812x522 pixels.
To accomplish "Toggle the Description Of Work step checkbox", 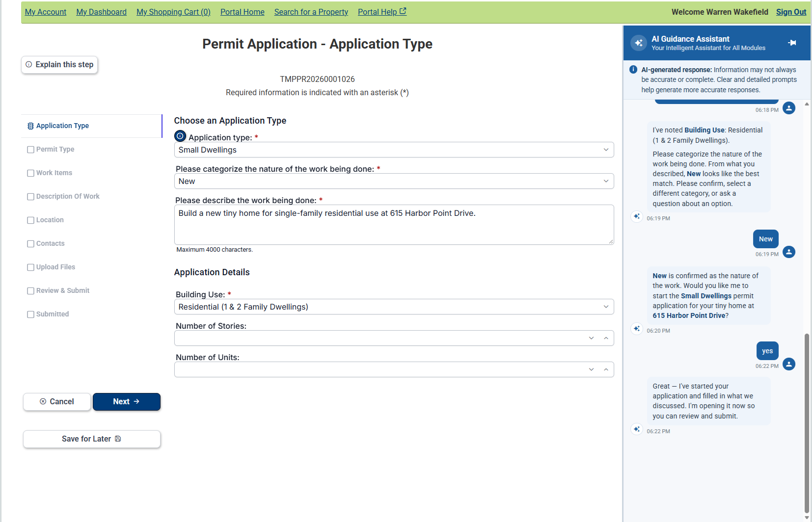I will pyautogui.click(x=30, y=197).
